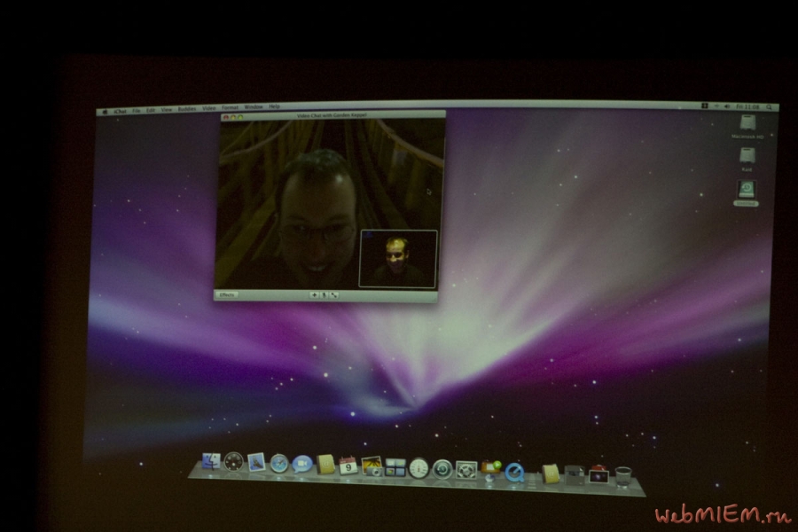Add a participant with the plus button

[314, 295]
